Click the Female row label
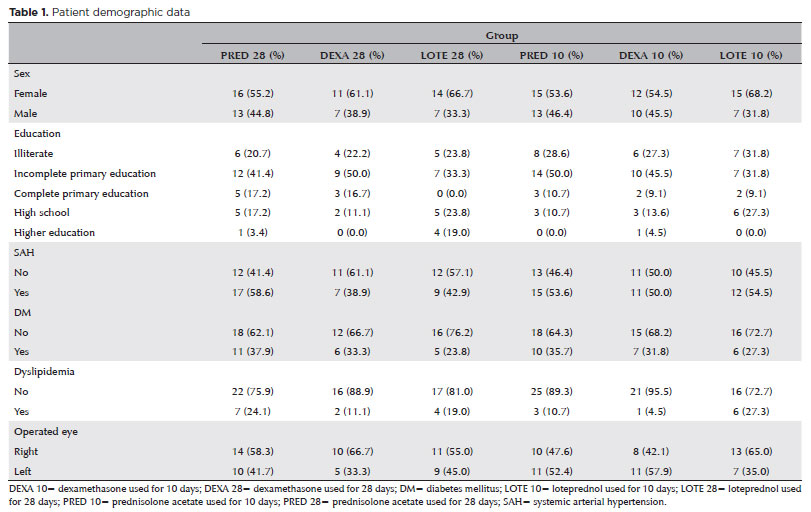The width and height of the screenshot is (811, 512). click(x=32, y=93)
